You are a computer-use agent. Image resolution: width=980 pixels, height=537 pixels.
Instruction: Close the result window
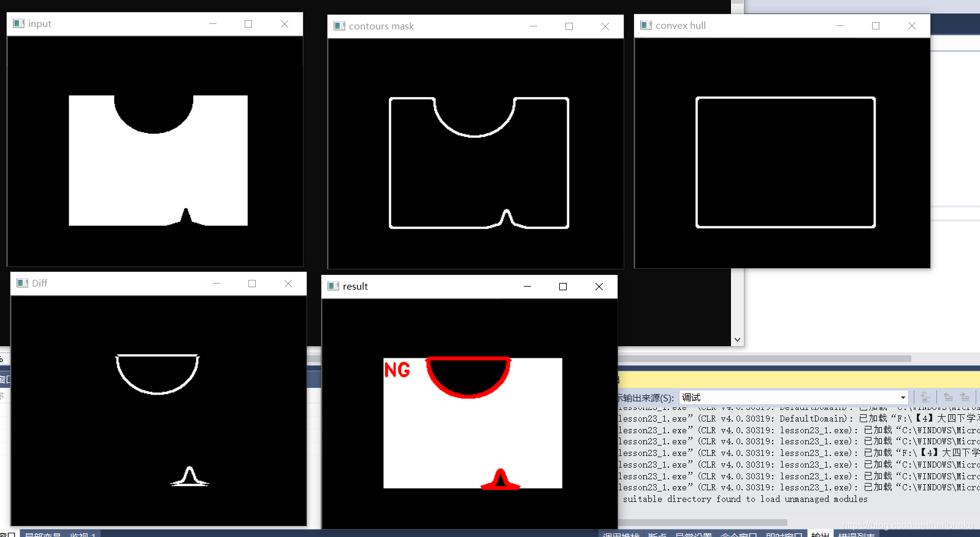point(599,287)
